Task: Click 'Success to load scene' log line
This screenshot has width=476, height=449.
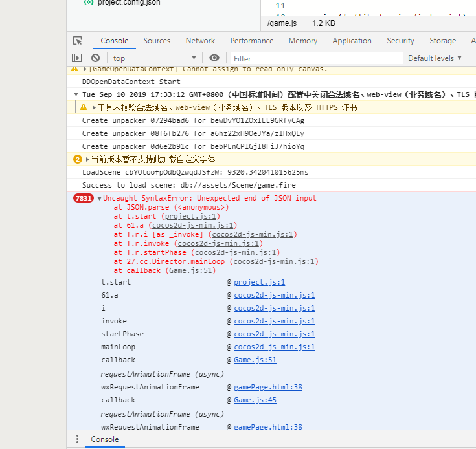Action: pyautogui.click(x=189, y=185)
